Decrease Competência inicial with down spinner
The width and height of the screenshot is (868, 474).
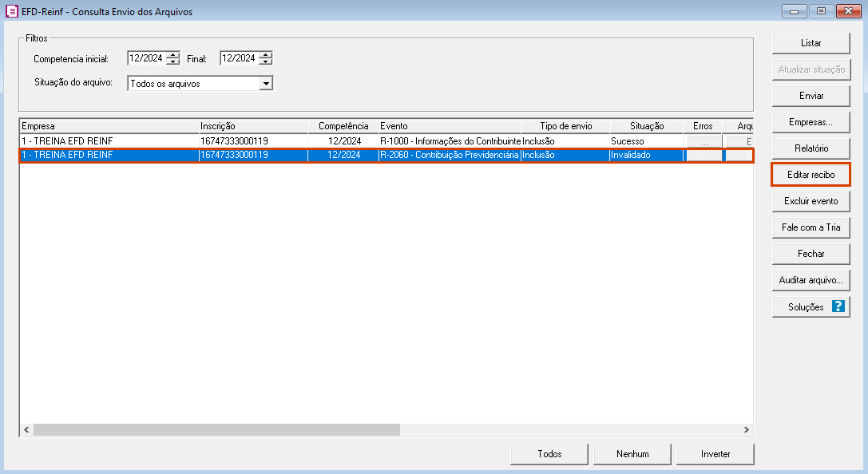tap(174, 61)
